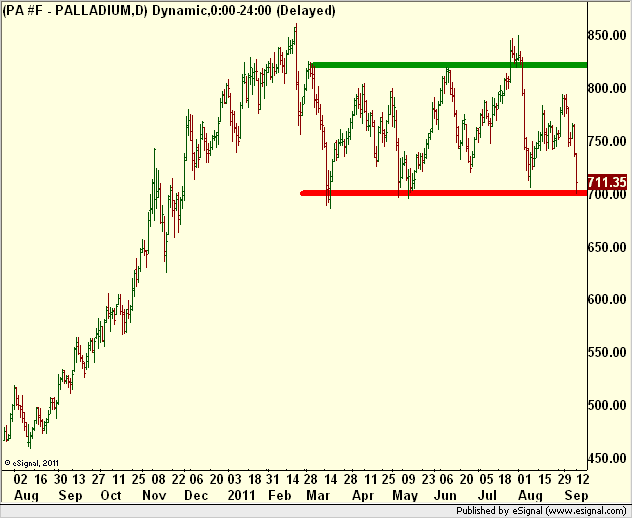Click the Mar month label

[318, 495]
